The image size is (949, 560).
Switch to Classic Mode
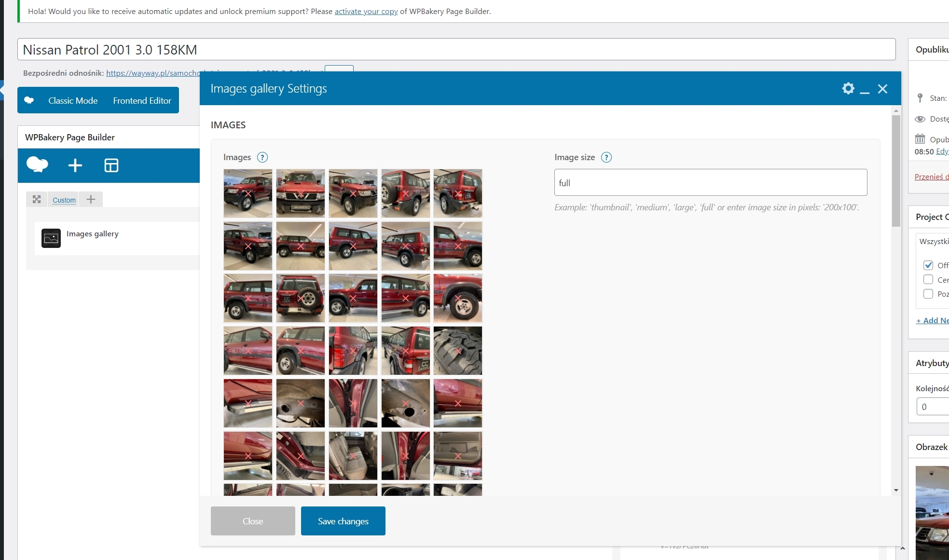(x=73, y=100)
